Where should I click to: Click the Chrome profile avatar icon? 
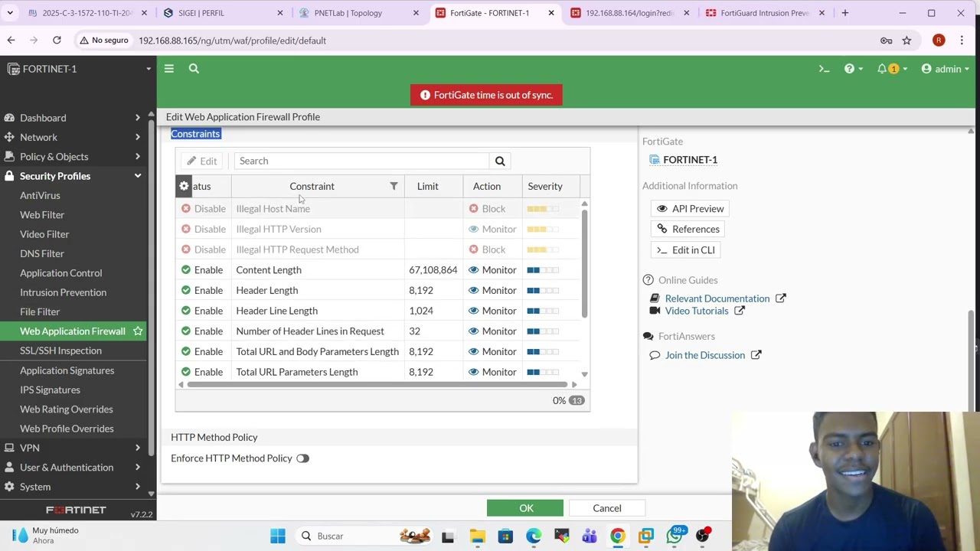(x=939, y=41)
